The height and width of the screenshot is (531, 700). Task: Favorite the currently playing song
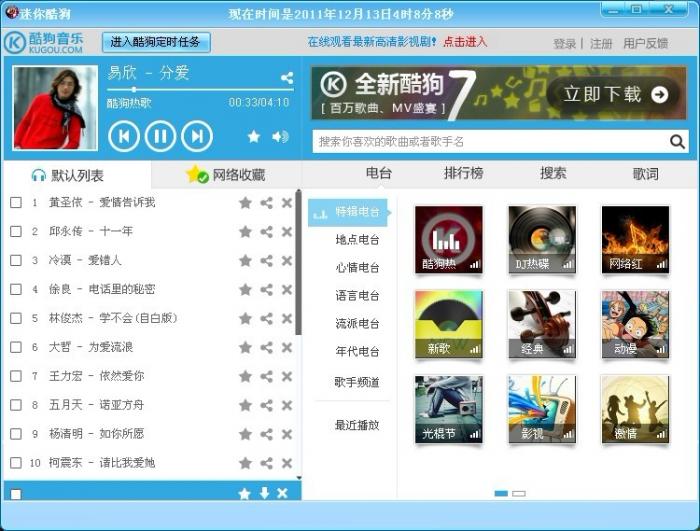254,136
